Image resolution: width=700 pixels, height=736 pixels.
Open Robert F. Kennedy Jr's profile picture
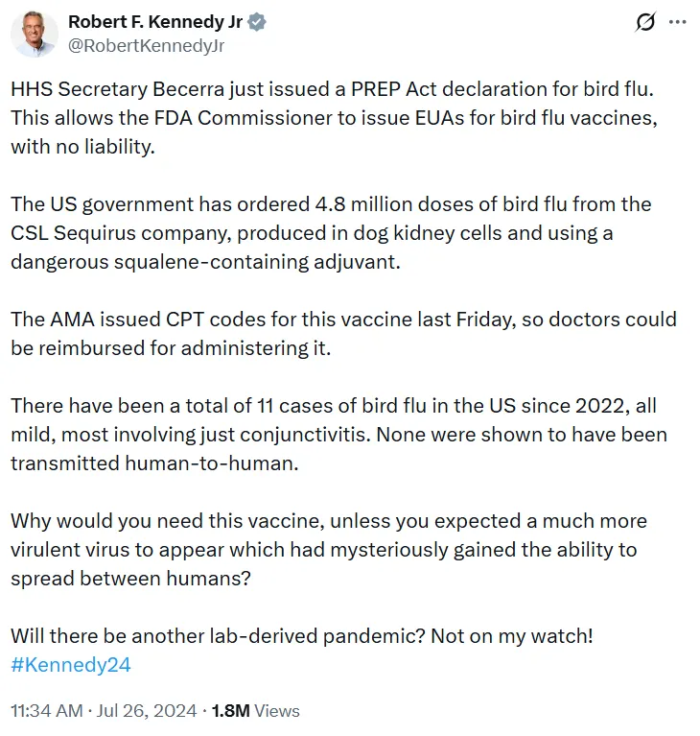pyautogui.click(x=35, y=34)
